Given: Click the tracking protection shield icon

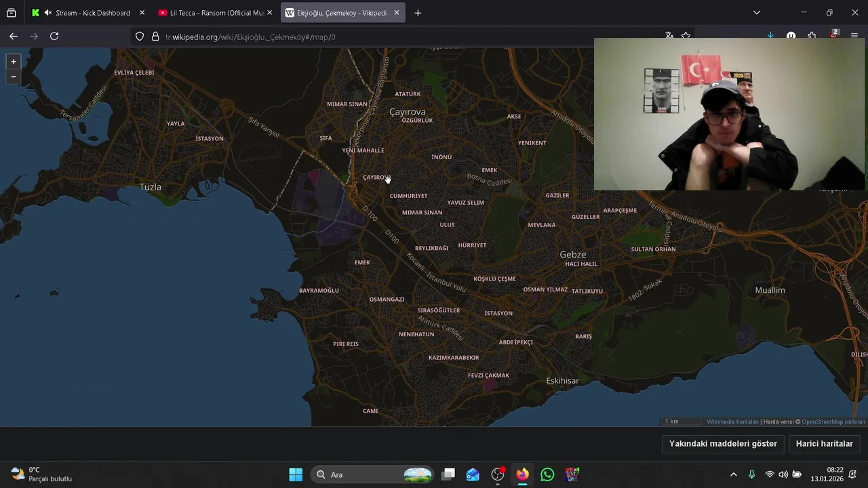Looking at the screenshot, I should click(x=140, y=37).
